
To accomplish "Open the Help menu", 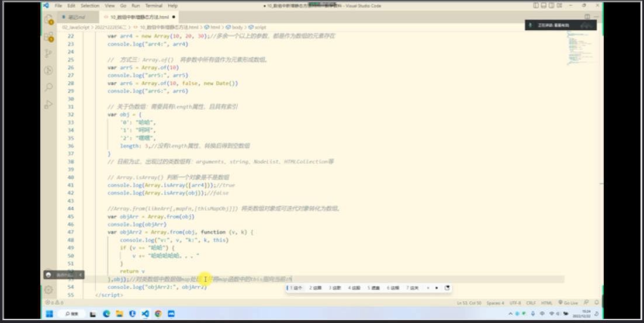I will click(172, 6).
